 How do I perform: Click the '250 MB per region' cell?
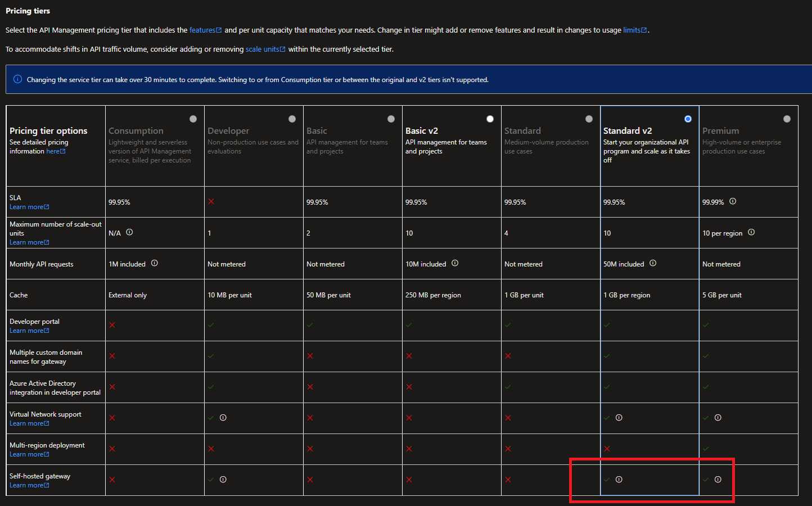coord(452,295)
